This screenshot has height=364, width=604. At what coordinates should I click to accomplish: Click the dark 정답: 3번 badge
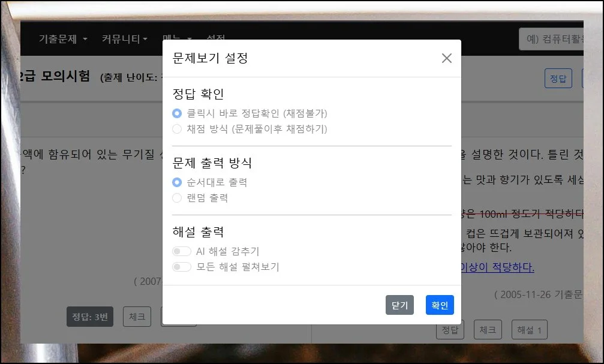89,317
